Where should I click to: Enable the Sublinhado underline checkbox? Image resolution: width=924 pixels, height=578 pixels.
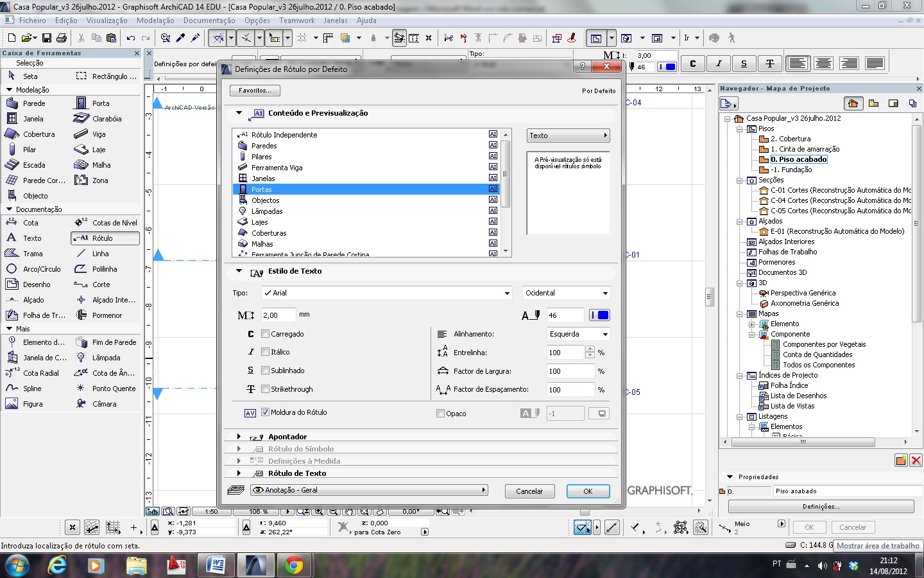pyautogui.click(x=265, y=371)
